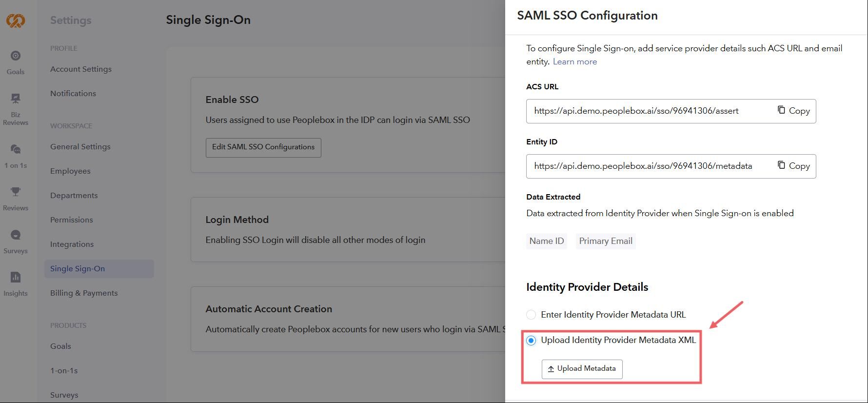Select Enter Identity Provider Metadata URL option
The width and height of the screenshot is (868, 403).
[x=531, y=315]
